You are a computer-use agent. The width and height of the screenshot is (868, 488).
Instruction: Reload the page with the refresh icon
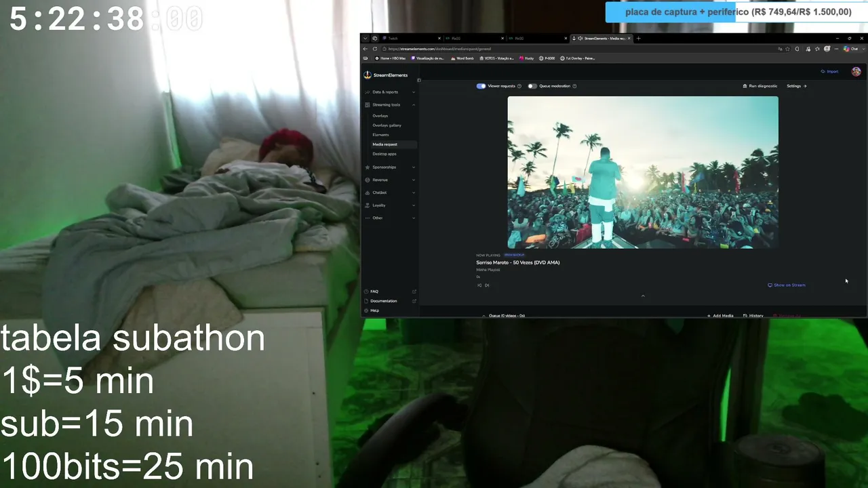coord(375,49)
